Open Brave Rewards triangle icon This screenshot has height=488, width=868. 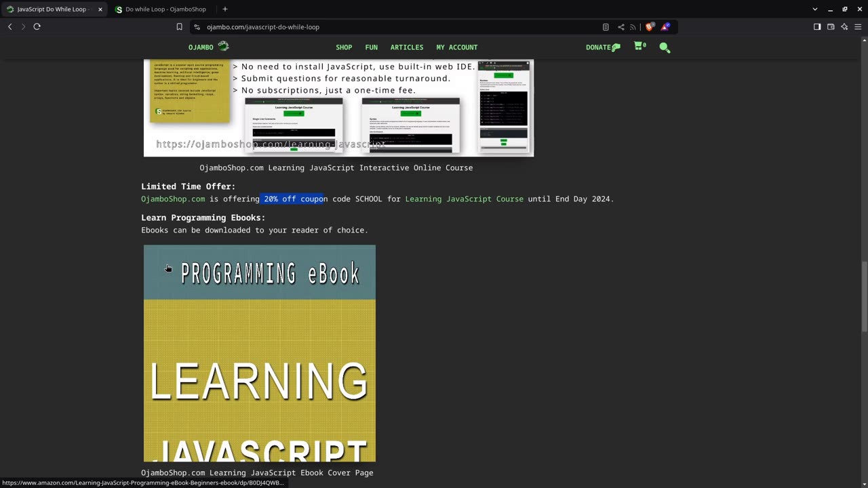(665, 27)
